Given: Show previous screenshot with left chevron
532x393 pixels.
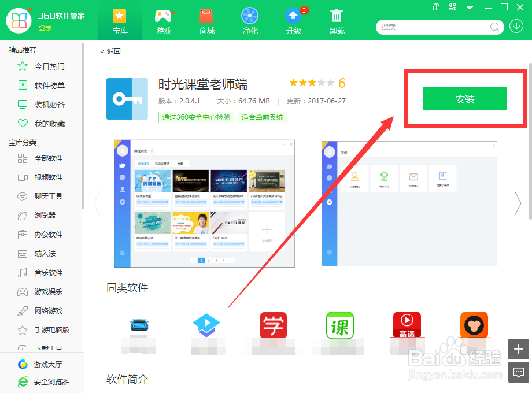Looking at the screenshot, I should tap(97, 203).
